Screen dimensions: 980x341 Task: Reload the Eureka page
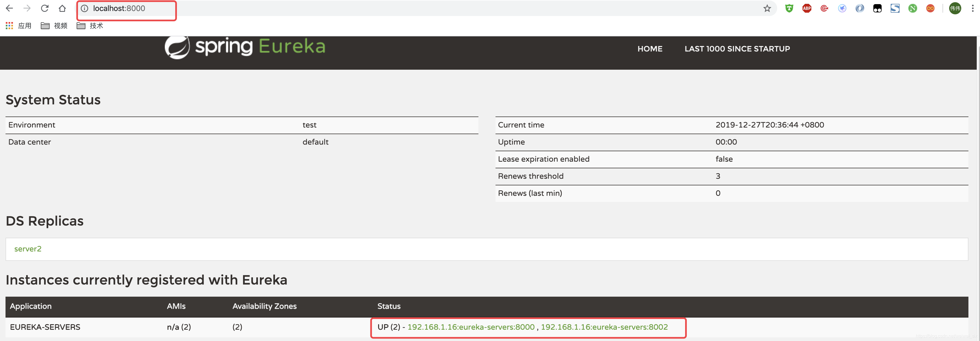[x=45, y=8]
